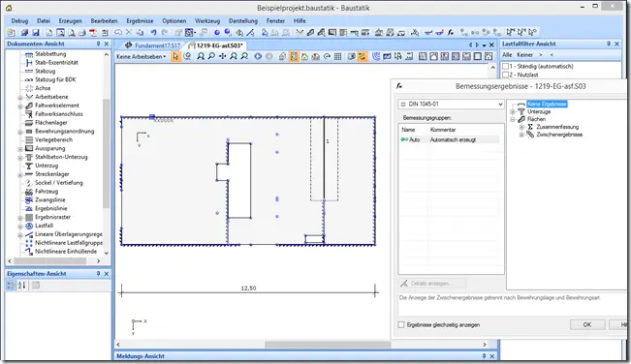This screenshot has height=364, width=631.
Task: Open the 'Keine Arbeitsebene' dropdown
Action: [142, 57]
